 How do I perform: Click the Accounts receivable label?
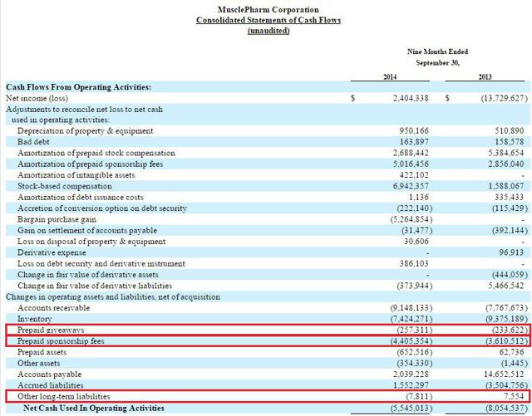(x=53, y=308)
